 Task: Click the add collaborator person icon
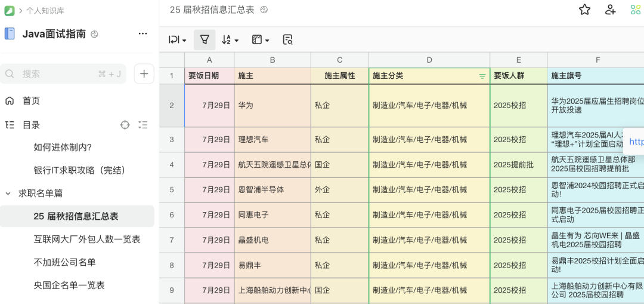[611, 10]
